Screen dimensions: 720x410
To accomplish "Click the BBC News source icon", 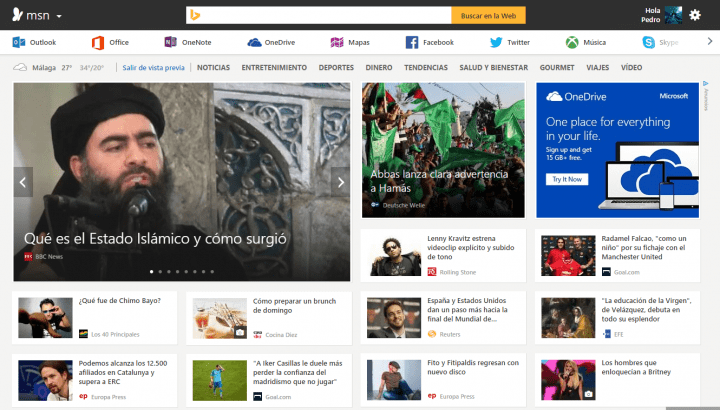I will tap(28, 257).
